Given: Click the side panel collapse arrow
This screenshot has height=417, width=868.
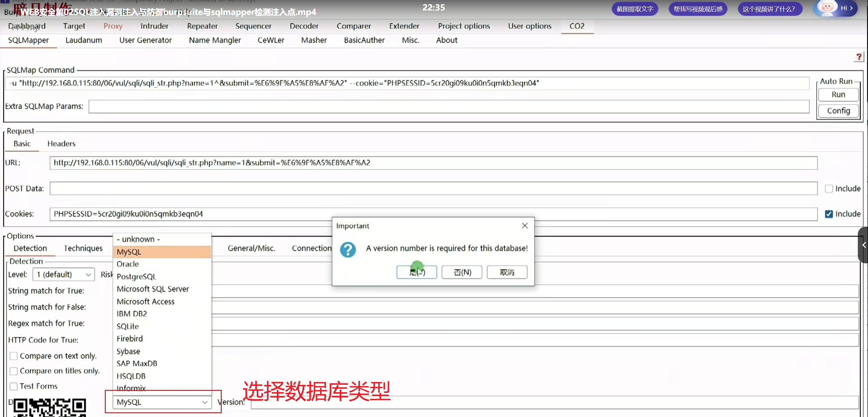Looking at the screenshot, I should (864, 245).
